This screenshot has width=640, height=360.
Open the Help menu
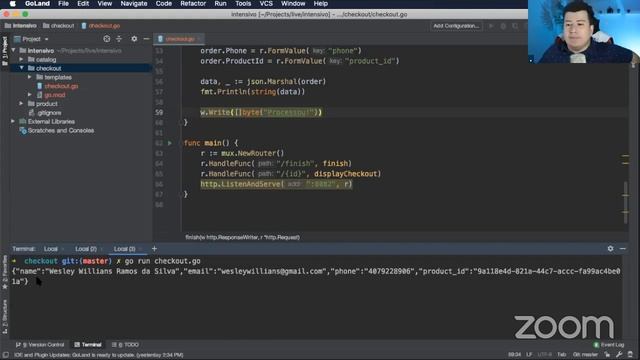321,4
